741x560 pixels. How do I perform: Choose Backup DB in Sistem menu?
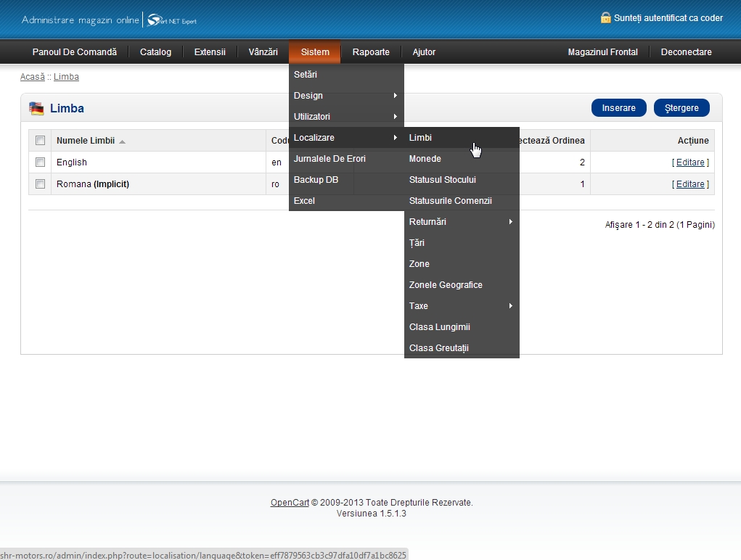point(316,180)
